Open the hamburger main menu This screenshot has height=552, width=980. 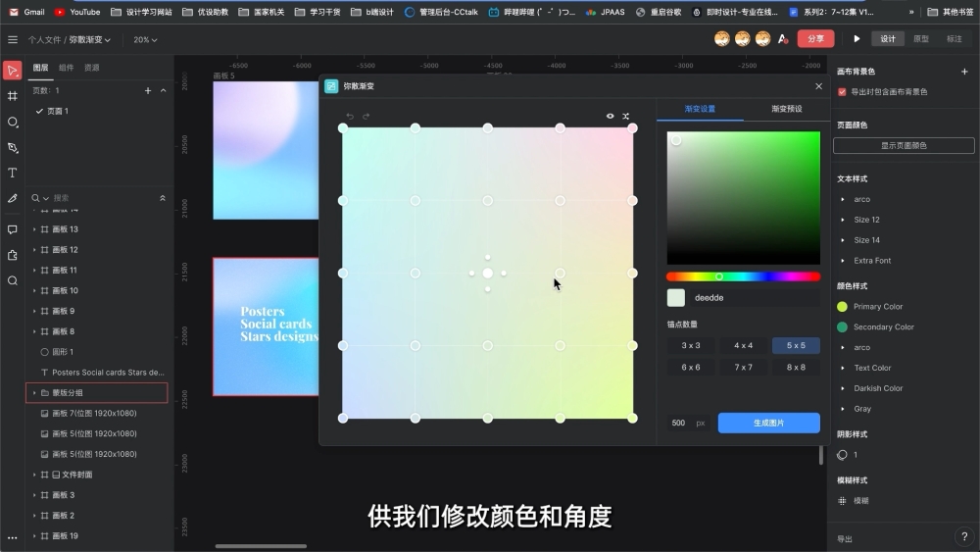coord(13,39)
